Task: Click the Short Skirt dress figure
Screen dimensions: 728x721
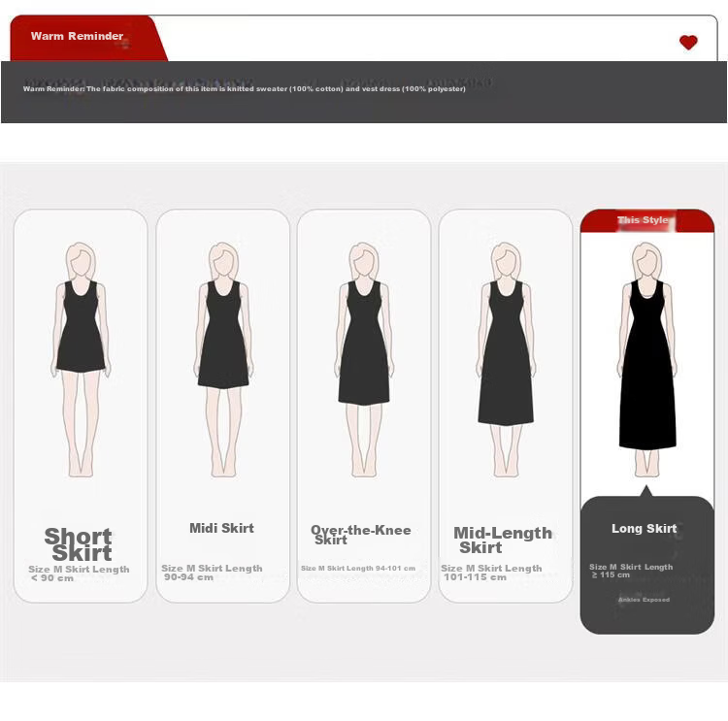Action: (81, 360)
